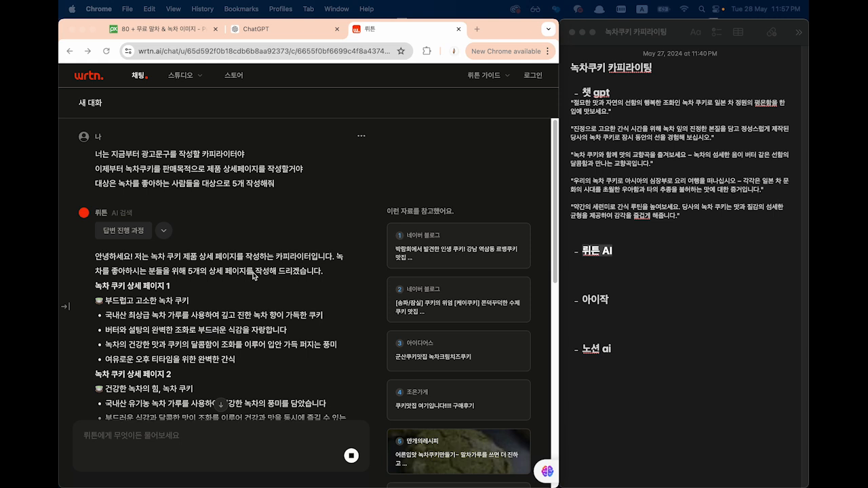
Task: Jump to bottom with the down-arrow button
Action: point(220,404)
